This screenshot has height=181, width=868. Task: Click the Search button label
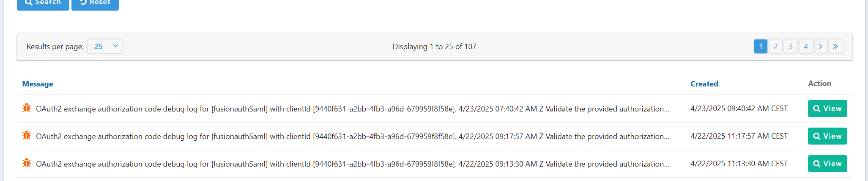(x=48, y=2)
